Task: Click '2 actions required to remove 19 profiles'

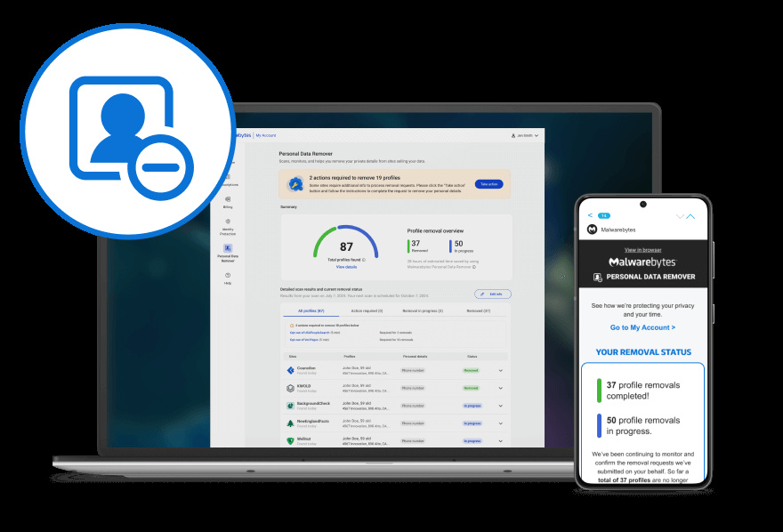Action: (x=354, y=178)
